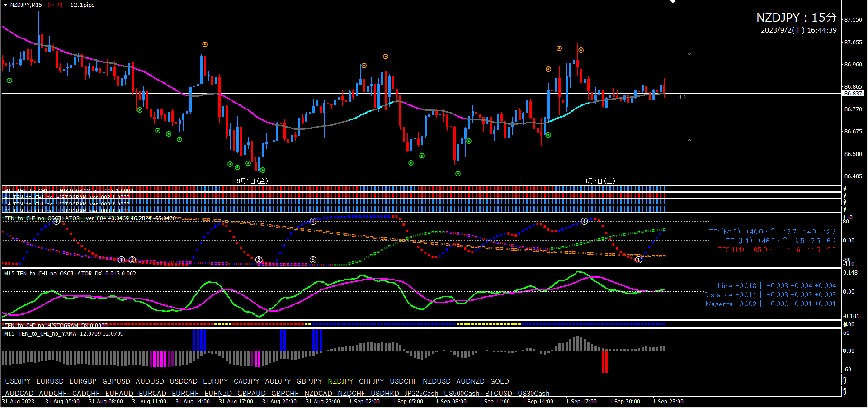Click the 2023/9/2(土) 16:44:39 timestamp
Screen dimensions: 868x408
click(798, 30)
